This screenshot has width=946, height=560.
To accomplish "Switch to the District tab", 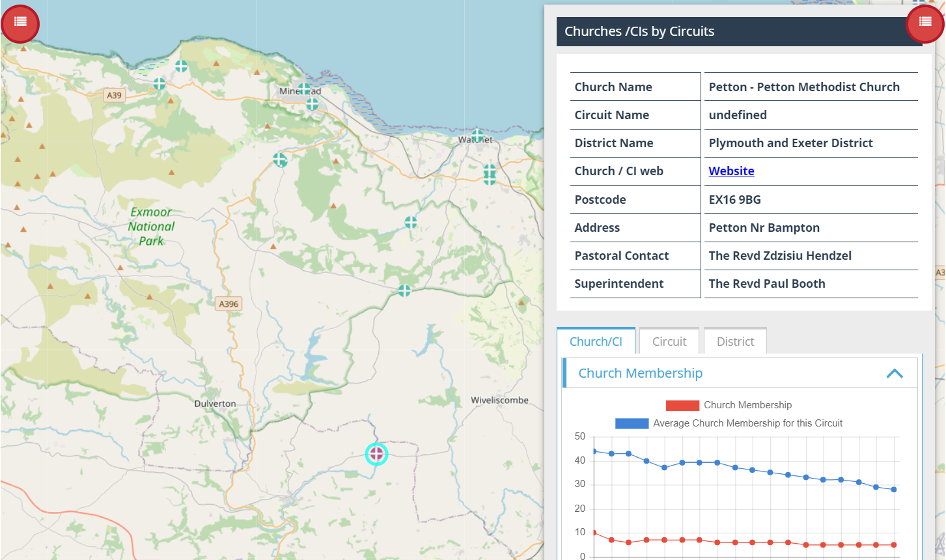I will [x=735, y=342].
